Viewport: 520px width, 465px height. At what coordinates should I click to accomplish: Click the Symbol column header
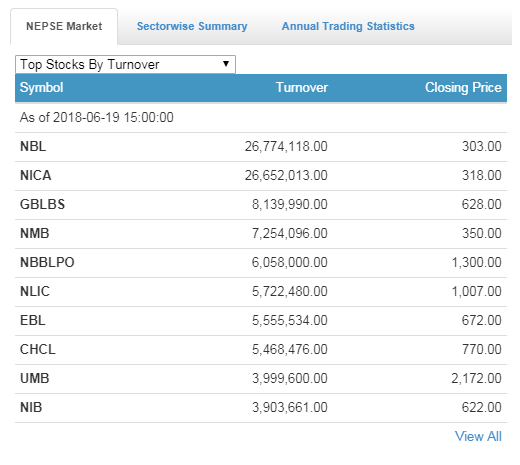click(x=42, y=88)
